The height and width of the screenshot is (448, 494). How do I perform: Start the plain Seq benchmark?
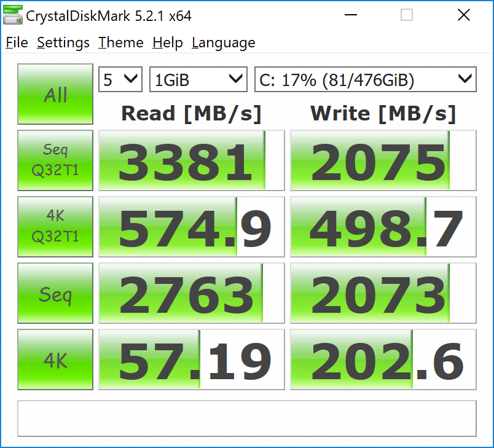(55, 293)
